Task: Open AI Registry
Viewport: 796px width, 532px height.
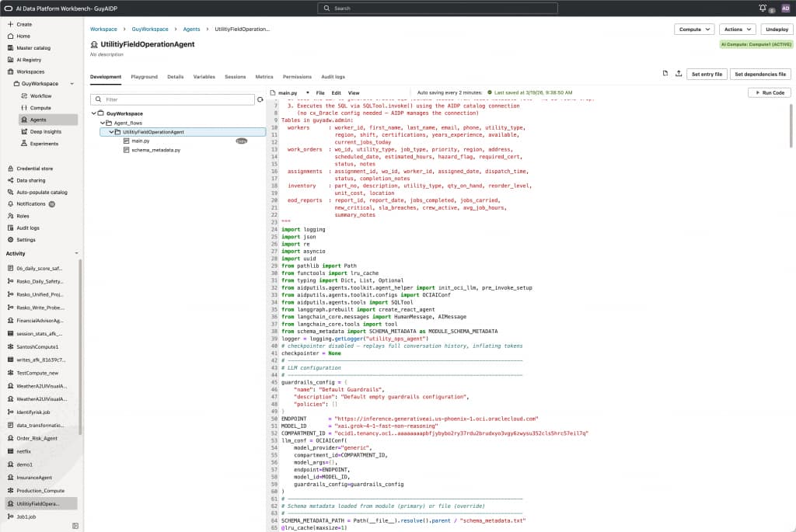Action: click(x=24, y=60)
